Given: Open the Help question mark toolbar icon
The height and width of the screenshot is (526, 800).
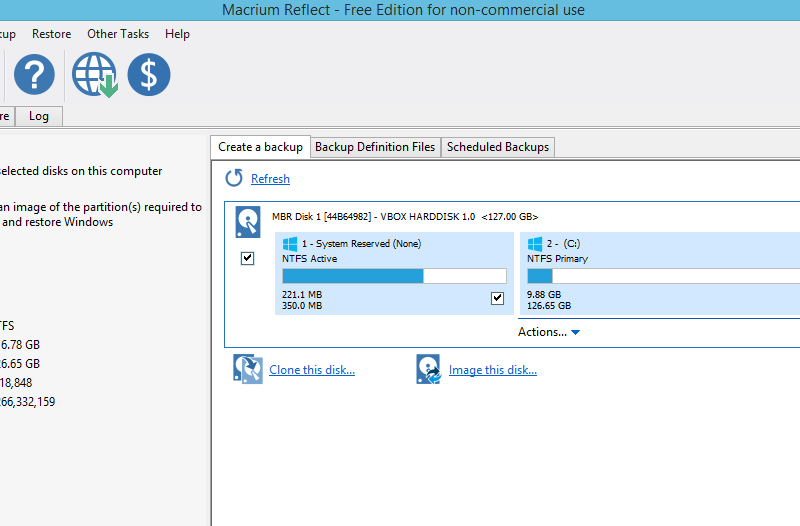Looking at the screenshot, I should [x=34, y=74].
